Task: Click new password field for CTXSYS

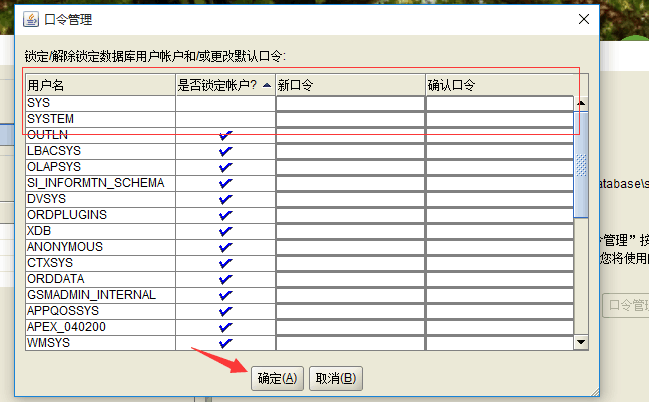Action: click(351, 264)
